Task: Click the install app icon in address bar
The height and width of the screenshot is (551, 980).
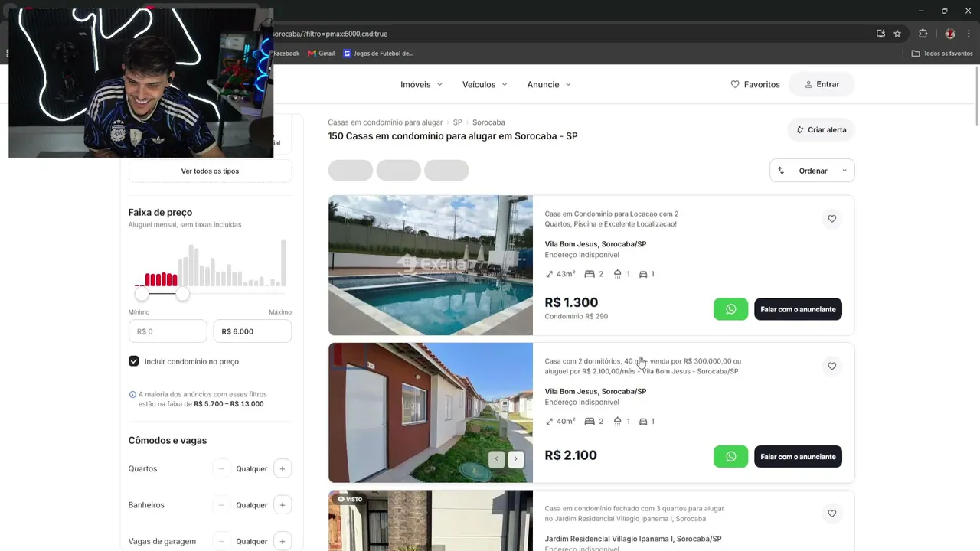Action: pyautogui.click(x=880, y=34)
